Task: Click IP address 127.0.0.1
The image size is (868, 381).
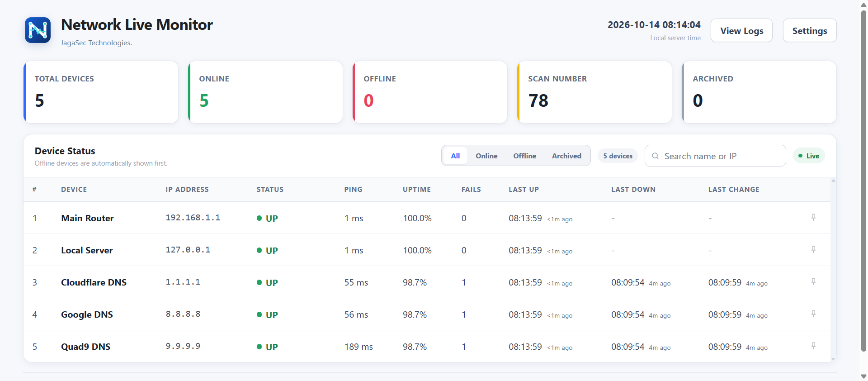Action: pos(188,250)
